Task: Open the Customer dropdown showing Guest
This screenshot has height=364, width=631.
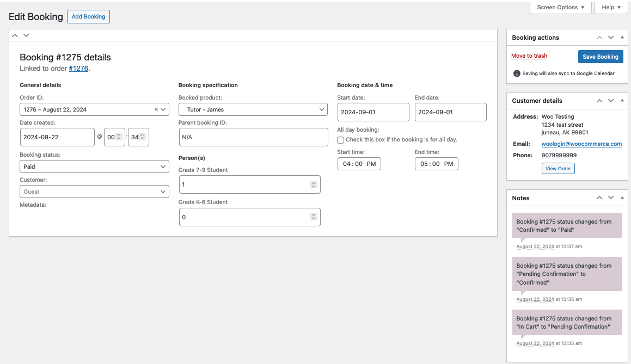Action: (94, 192)
